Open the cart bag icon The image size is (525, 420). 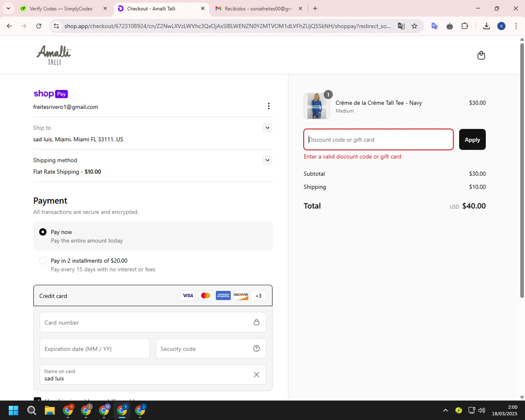481,55
